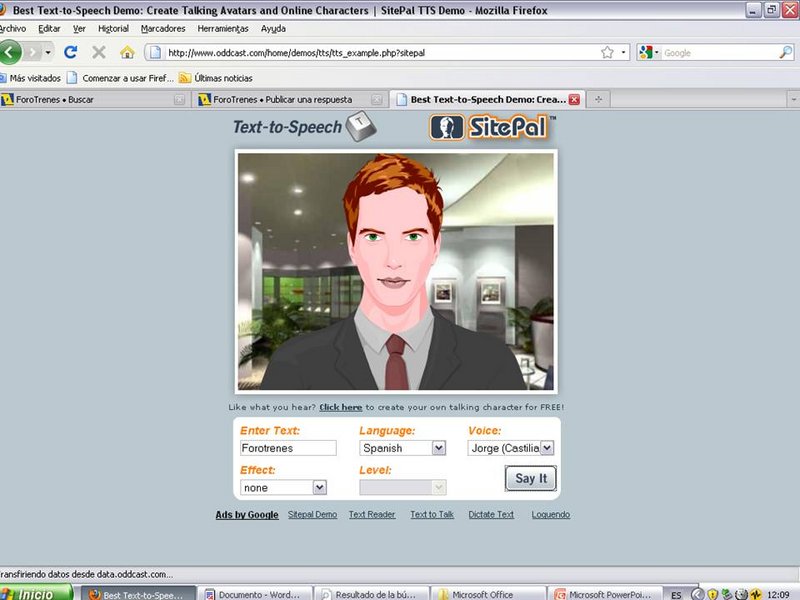Switch to ForoTrenes Publicar una respuesta tab
Image resolution: width=800 pixels, height=600 pixels.
282,99
